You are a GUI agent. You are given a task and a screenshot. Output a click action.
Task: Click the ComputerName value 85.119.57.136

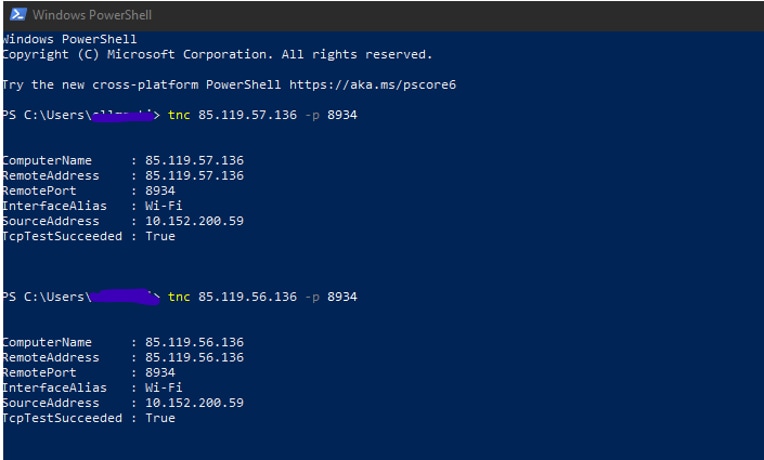pyautogui.click(x=194, y=160)
